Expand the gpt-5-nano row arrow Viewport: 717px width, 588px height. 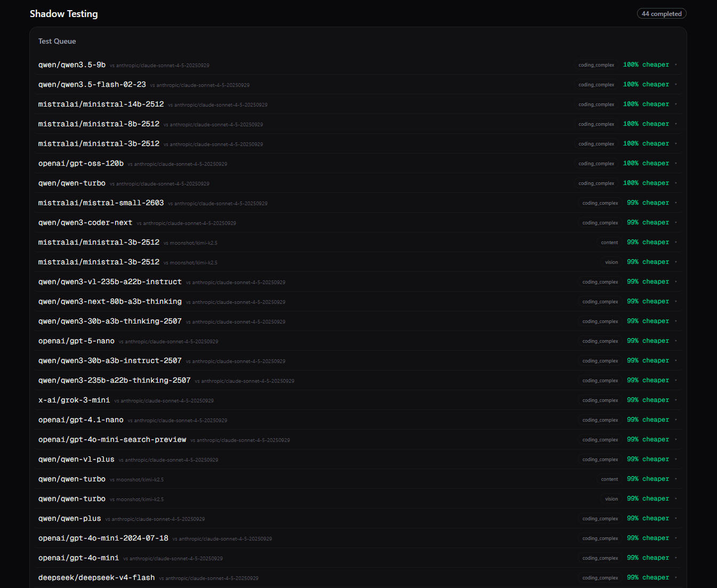[x=676, y=341]
